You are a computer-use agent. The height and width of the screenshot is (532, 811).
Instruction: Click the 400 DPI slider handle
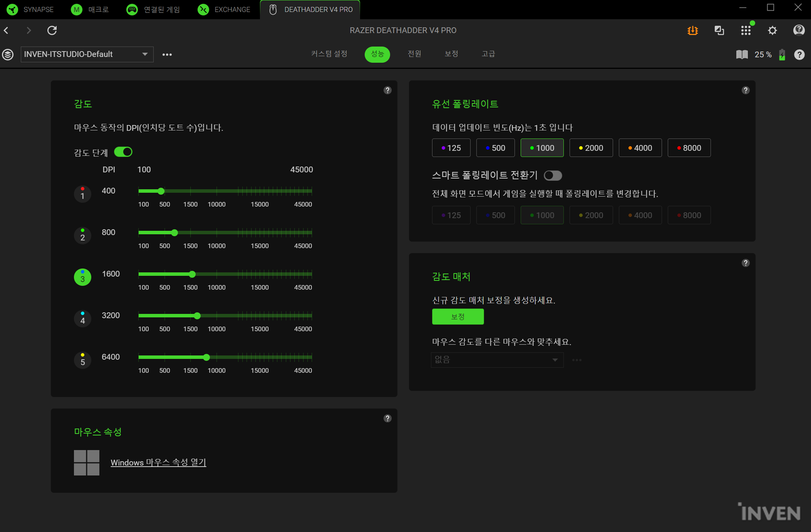(161, 191)
